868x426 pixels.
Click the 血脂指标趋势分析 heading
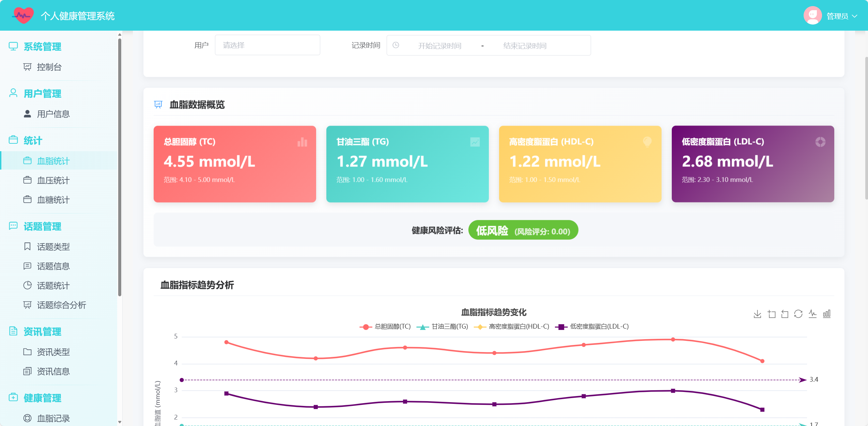coord(197,285)
